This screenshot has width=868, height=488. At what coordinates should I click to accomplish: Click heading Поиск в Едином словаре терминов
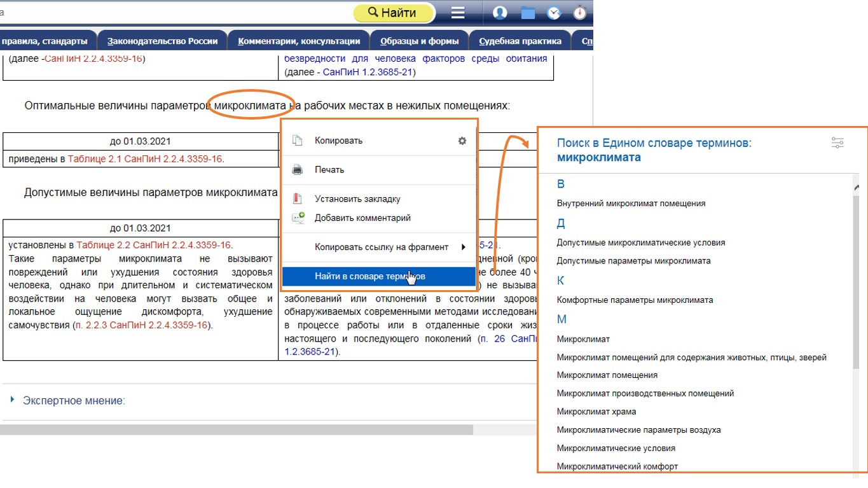pos(654,143)
